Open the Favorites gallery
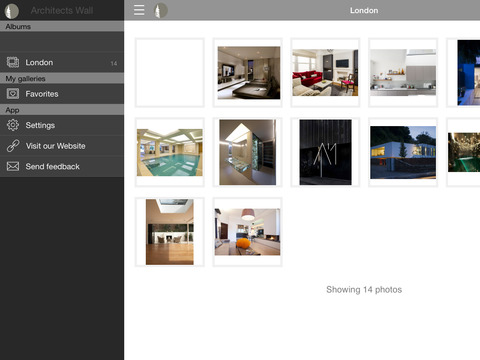The width and height of the screenshot is (480, 360). (x=62, y=94)
